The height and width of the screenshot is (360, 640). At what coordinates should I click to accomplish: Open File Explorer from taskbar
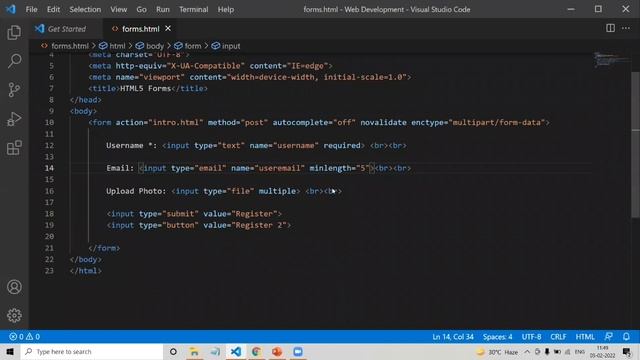tap(194, 351)
